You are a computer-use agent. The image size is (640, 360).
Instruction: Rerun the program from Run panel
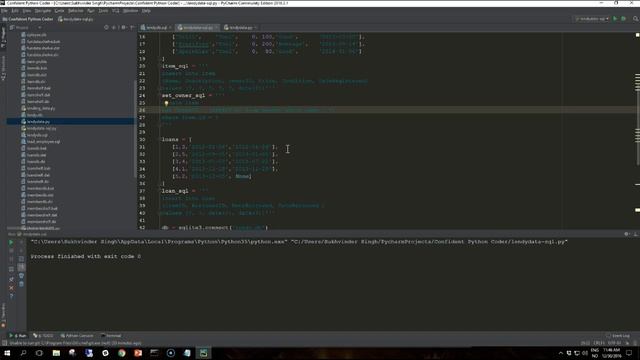11,242
